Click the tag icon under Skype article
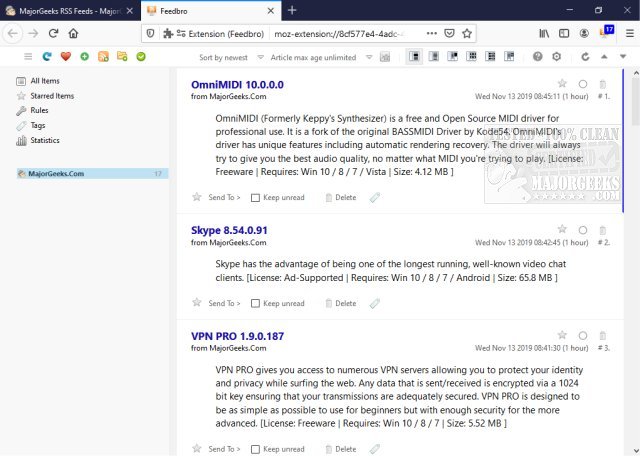640x456 pixels. coord(374,302)
